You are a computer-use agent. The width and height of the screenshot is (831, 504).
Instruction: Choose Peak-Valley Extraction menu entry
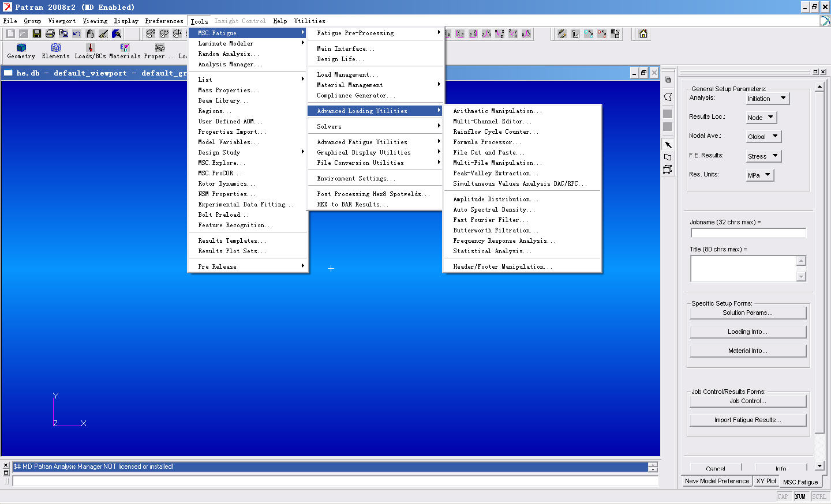coord(522,173)
